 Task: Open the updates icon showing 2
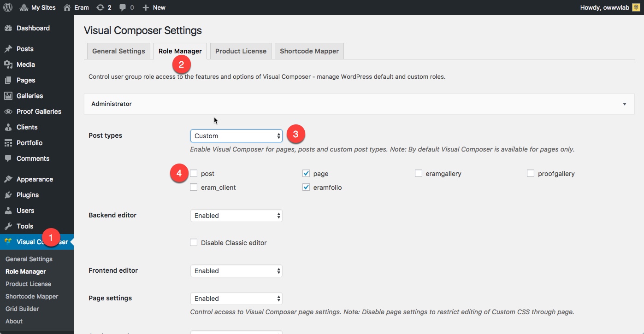pyautogui.click(x=100, y=7)
